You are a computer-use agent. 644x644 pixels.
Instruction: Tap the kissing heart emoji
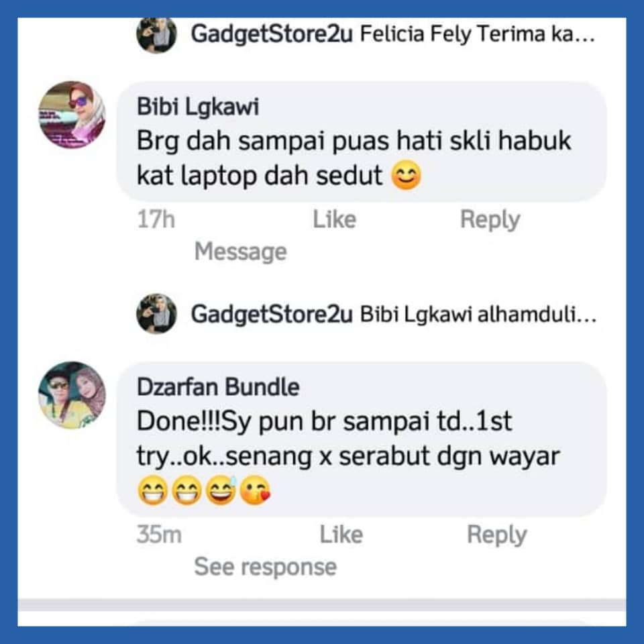256,490
